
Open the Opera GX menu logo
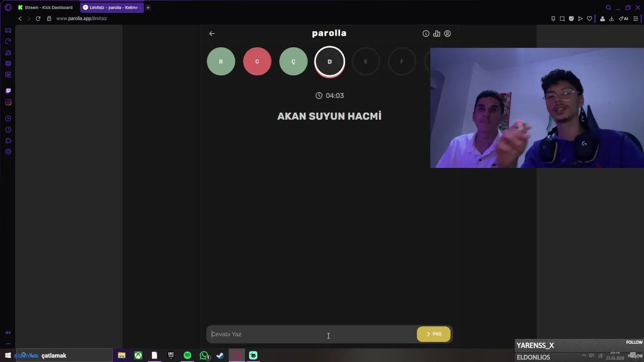coord(8,8)
